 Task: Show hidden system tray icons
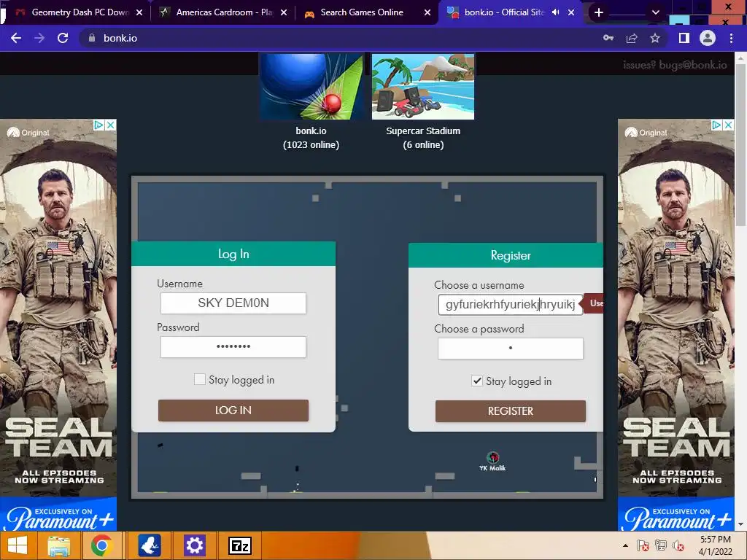(625, 545)
